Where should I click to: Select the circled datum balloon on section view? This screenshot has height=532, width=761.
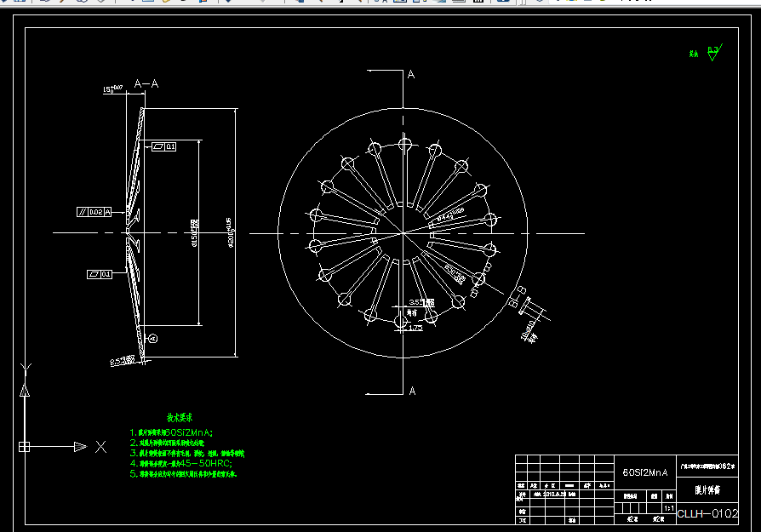(153, 338)
